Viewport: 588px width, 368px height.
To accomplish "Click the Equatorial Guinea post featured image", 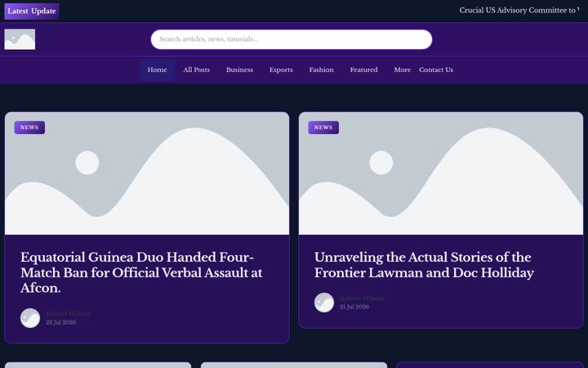I will click(x=147, y=173).
